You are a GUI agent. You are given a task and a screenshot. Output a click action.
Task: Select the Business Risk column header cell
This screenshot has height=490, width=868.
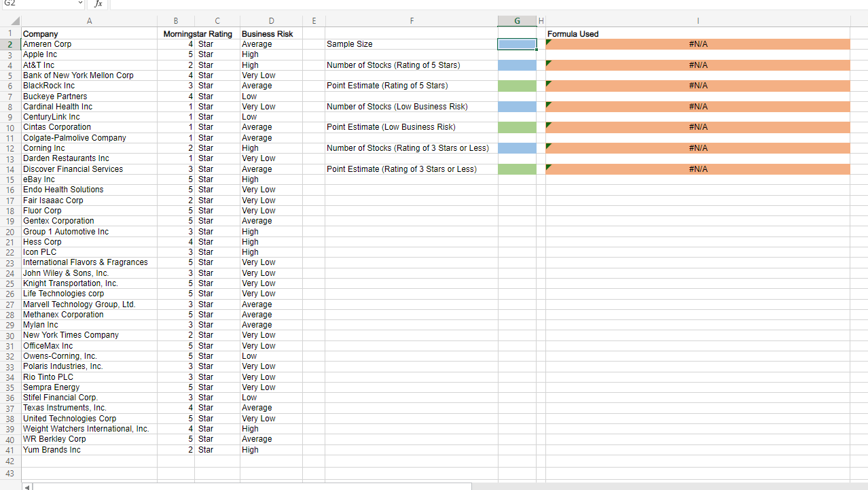[x=271, y=33]
